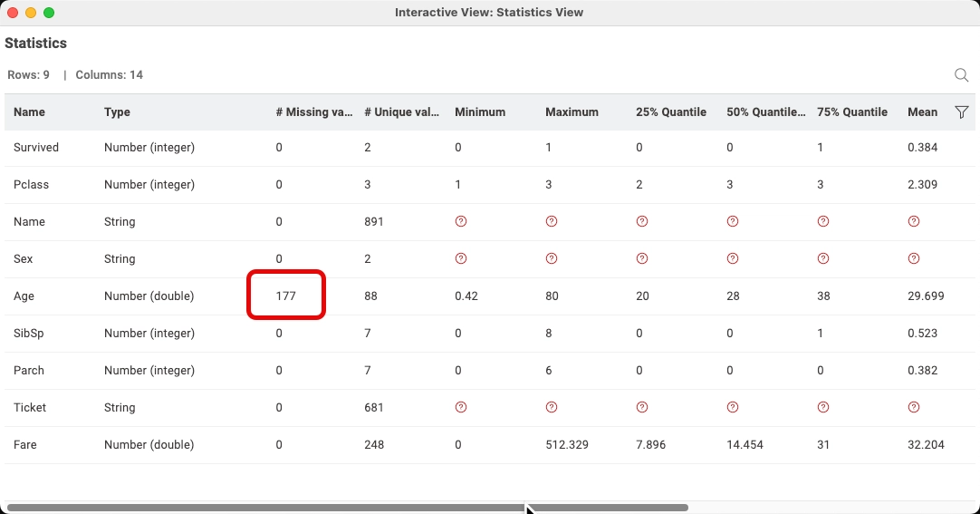
Task: Click the green macOS full-screen window button
Action: tap(49, 13)
